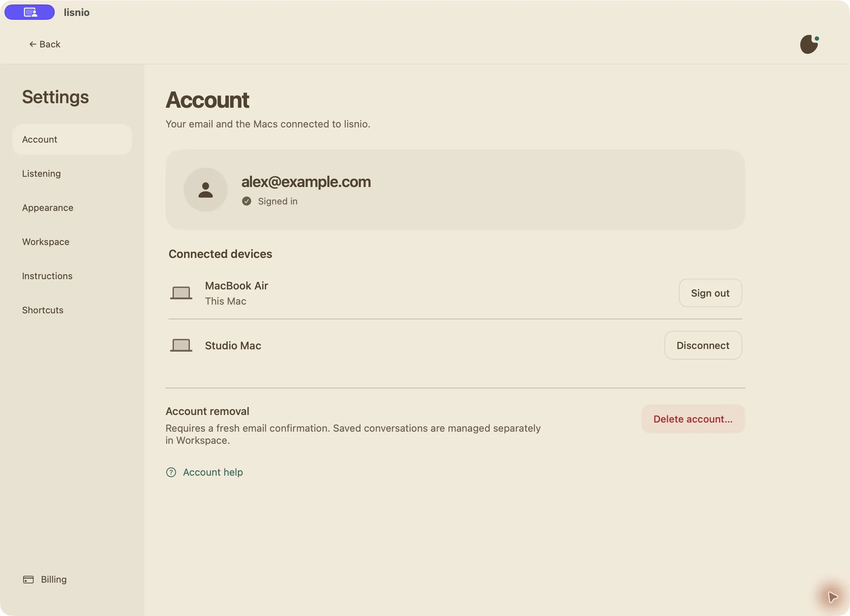This screenshot has height=616, width=850.
Task: Select Account in the settings sidebar
Action: pos(72,139)
